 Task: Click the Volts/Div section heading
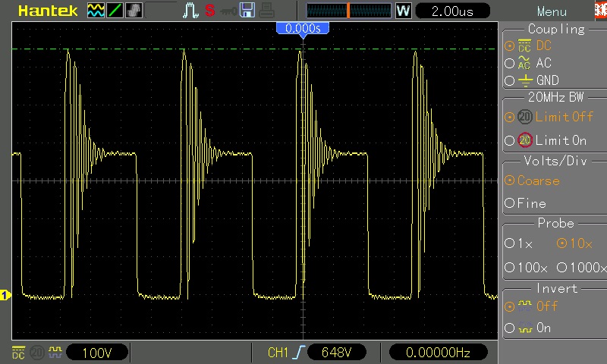(555, 161)
